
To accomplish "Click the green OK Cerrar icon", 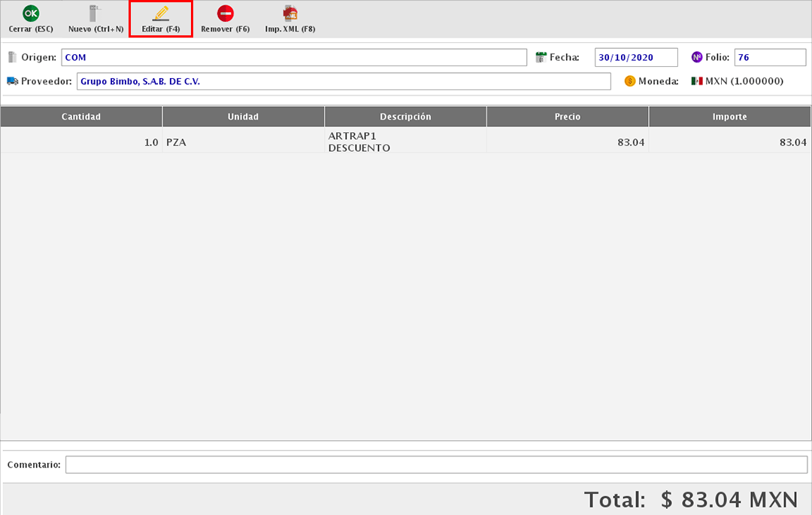I will pyautogui.click(x=31, y=14).
